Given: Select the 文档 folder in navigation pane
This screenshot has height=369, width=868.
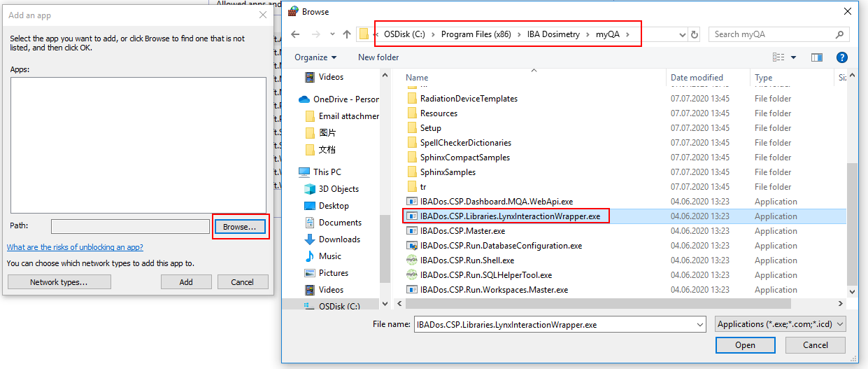Looking at the screenshot, I should (327, 150).
